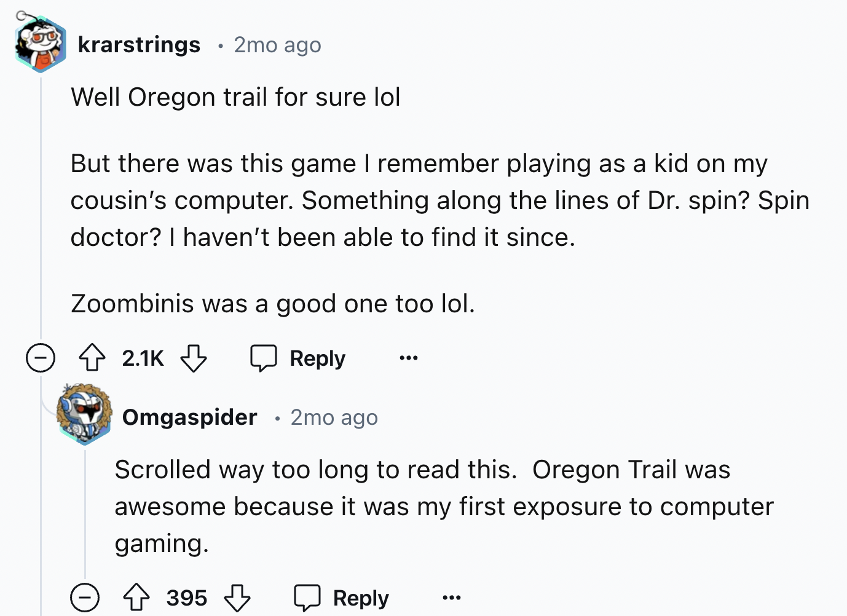Click krarstrings' avatar image
The height and width of the screenshot is (616, 847).
click(41, 44)
